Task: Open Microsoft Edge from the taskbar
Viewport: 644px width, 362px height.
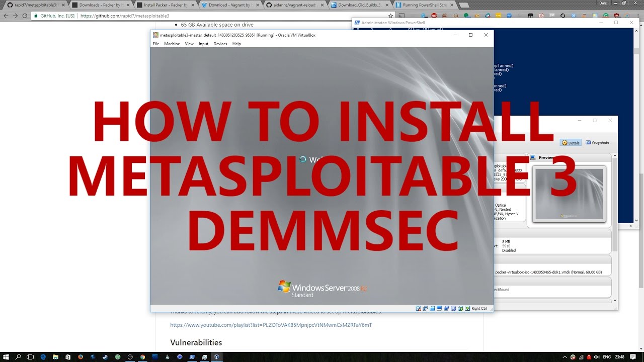Action: [x=43, y=357]
